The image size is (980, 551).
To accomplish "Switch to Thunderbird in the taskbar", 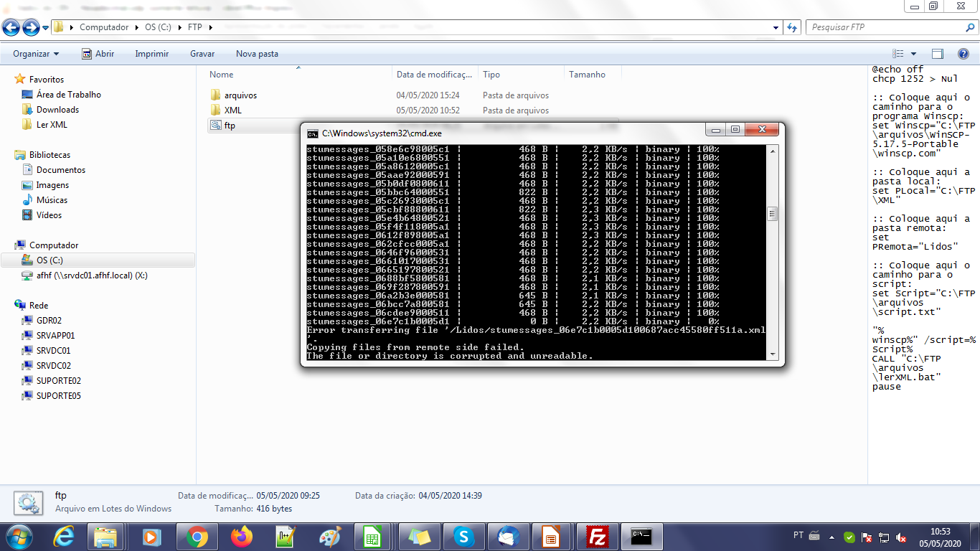I will (x=509, y=536).
